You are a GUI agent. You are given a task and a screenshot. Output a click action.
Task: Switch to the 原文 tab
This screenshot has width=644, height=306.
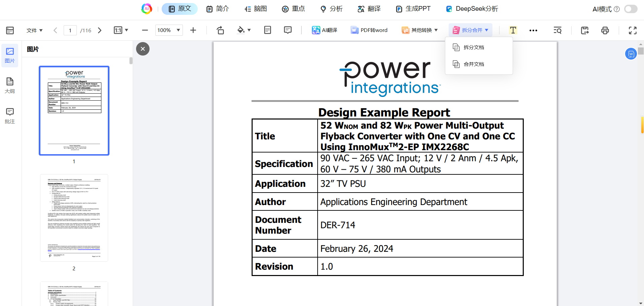[x=180, y=9]
